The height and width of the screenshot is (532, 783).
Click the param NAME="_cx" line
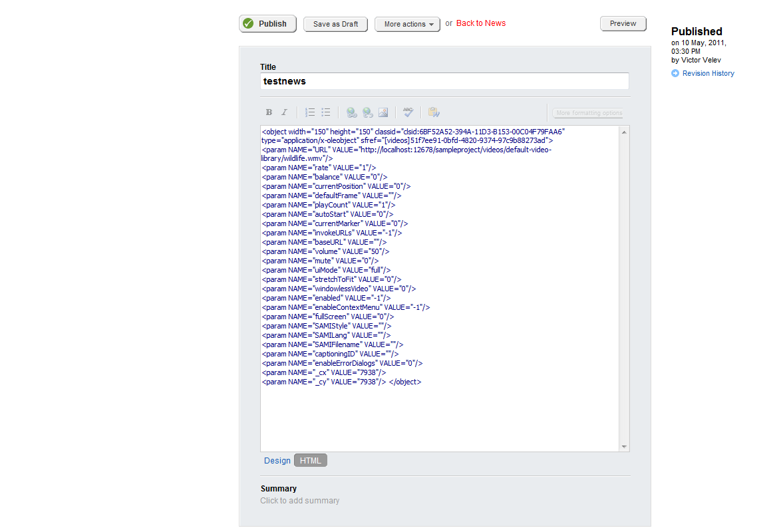[324, 373]
